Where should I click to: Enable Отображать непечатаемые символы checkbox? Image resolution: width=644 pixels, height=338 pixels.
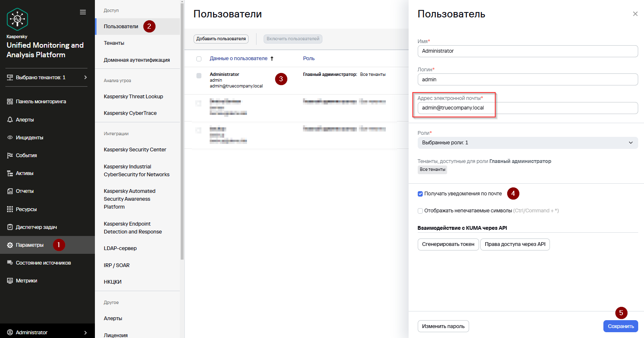pyautogui.click(x=420, y=211)
